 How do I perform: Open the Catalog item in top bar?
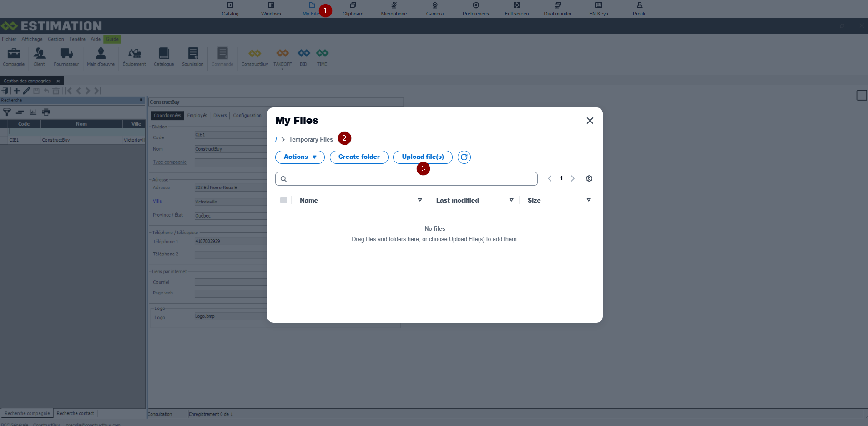tap(230, 9)
